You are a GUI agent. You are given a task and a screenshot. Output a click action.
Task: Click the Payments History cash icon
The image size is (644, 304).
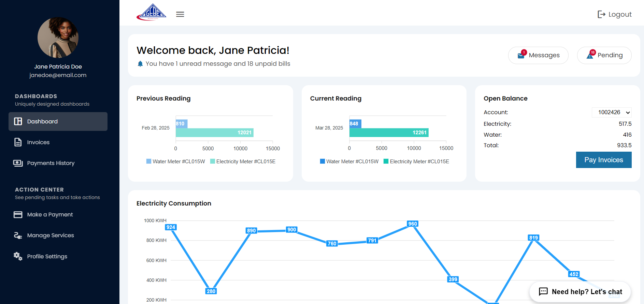coord(18,163)
